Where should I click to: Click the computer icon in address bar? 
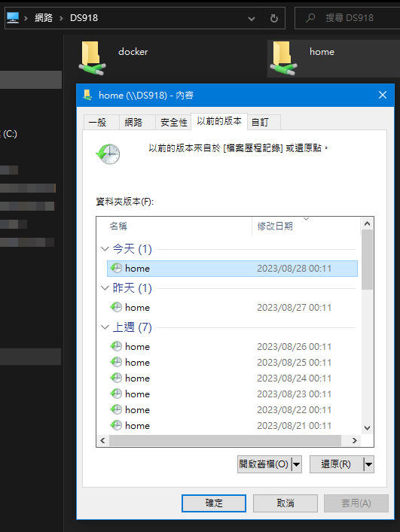tap(13, 17)
